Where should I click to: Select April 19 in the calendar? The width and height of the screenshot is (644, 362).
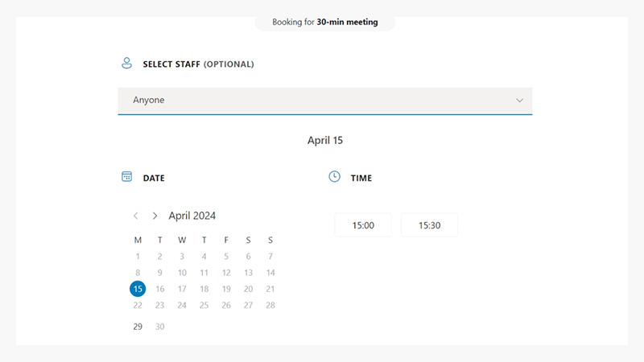coord(226,289)
